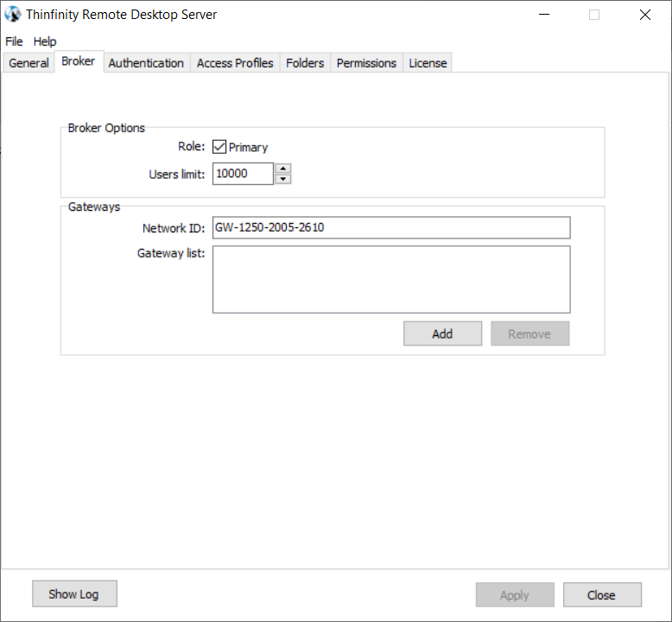Close the window with the X
672x622 pixels.
[645, 15]
